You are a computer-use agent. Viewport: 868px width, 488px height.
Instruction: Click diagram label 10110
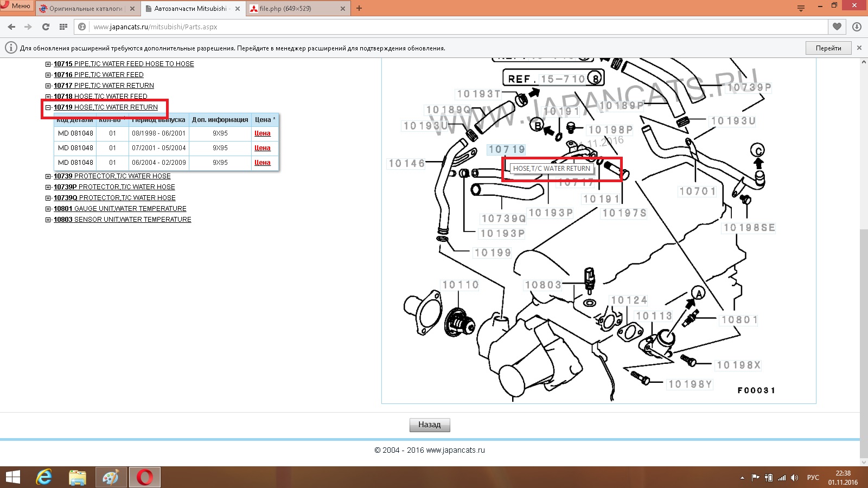461,285
